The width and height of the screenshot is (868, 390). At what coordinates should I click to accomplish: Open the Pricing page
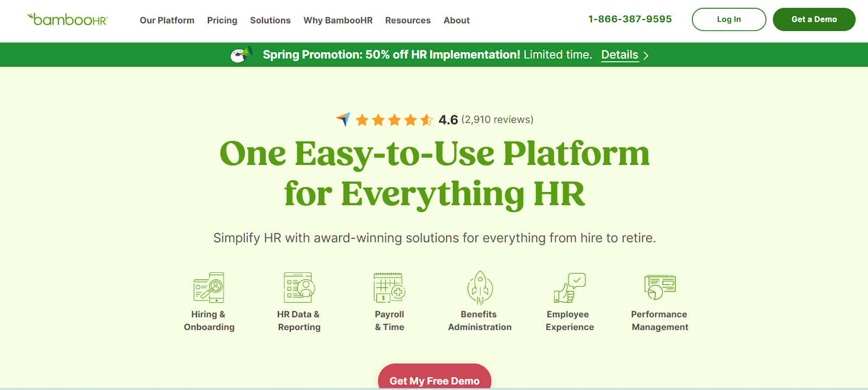(222, 20)
